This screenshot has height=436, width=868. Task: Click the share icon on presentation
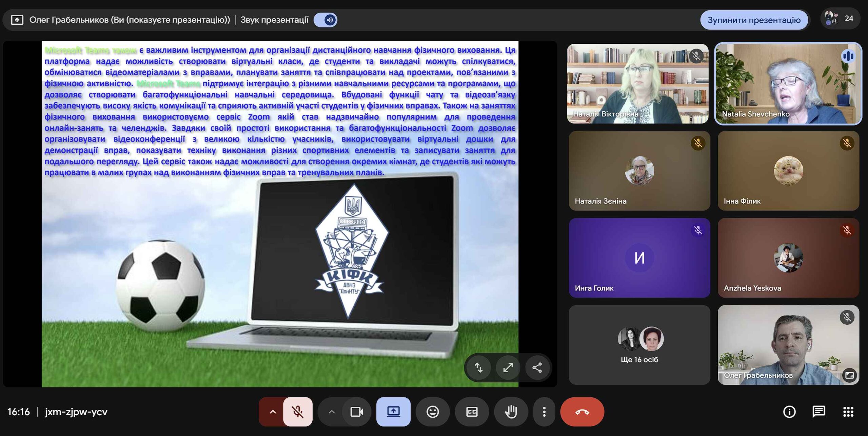pos(537,367)
